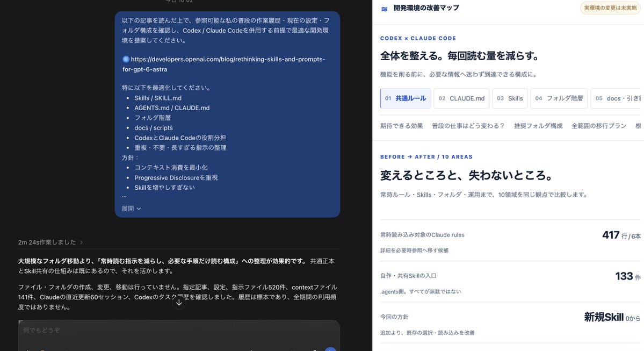Click the reply paragraph starting ファイル・フォルダの作成

coord(177,297)
